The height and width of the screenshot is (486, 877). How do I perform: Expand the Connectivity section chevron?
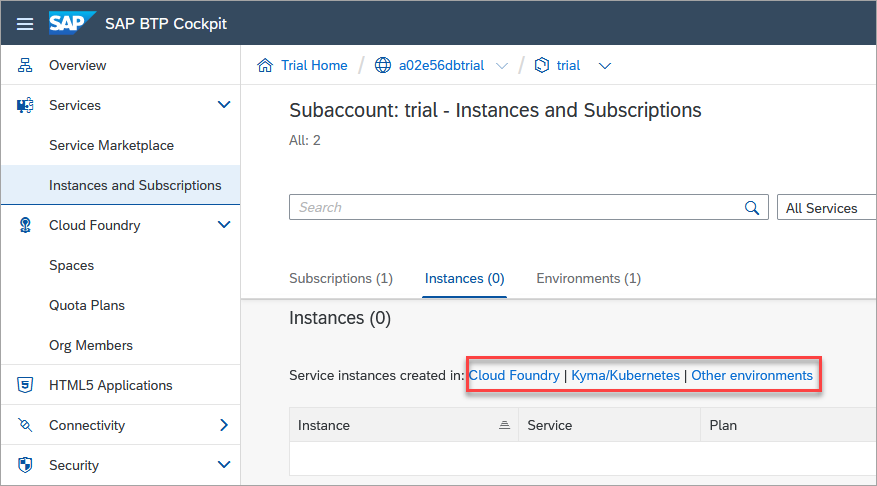[x=224, y=425]
